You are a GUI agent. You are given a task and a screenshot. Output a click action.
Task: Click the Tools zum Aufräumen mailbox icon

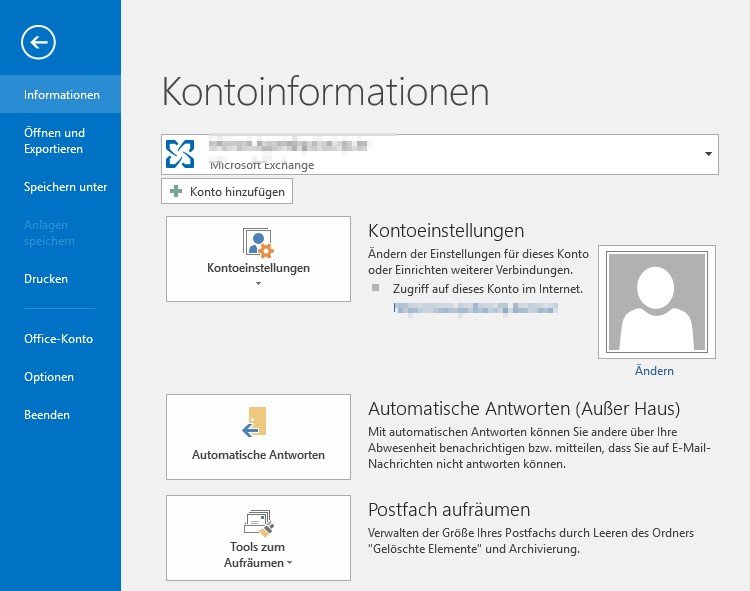258,522
